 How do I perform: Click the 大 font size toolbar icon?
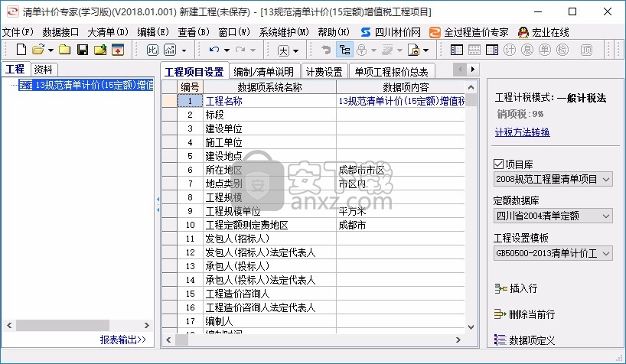pos(283,50)
